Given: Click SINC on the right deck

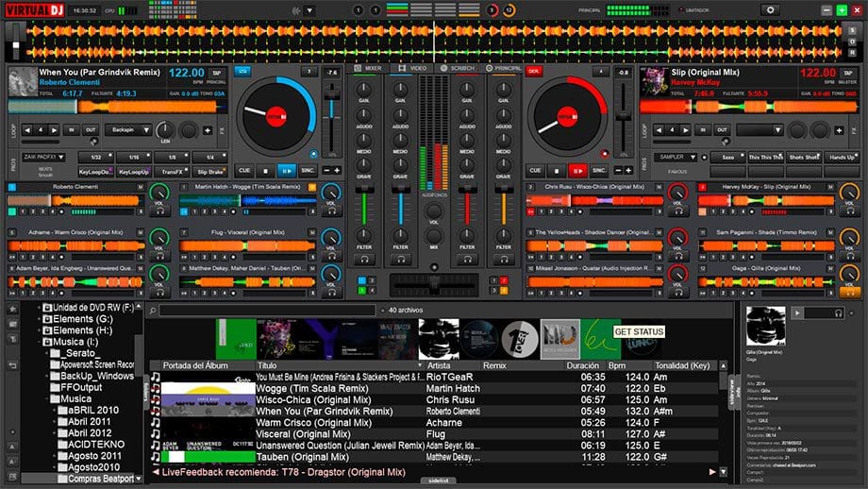Looking at the screenshot, I should [x=599, y=171].
